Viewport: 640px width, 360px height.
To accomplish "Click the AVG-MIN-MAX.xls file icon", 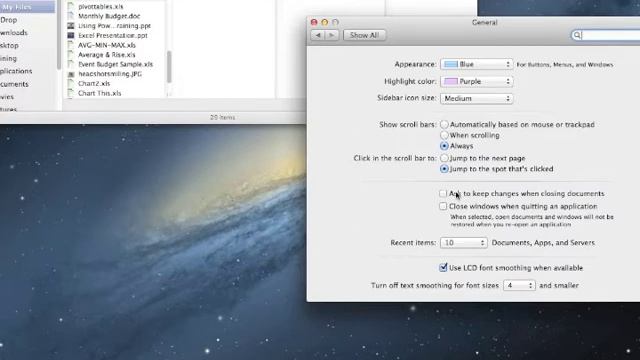I will 71,45.
